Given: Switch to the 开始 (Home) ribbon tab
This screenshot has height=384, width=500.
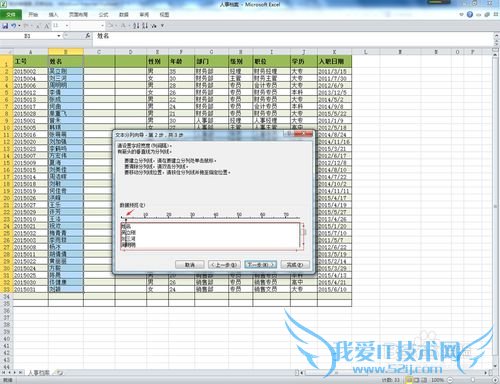Looking at the screenshot, I should click(33, 15).
